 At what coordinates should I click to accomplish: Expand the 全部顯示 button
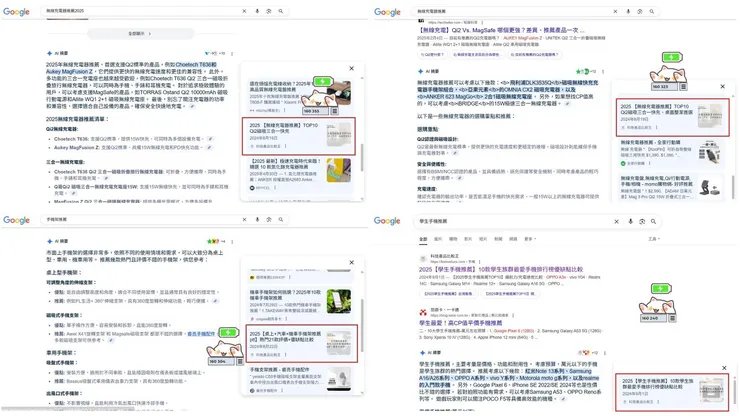coord(140,34)
